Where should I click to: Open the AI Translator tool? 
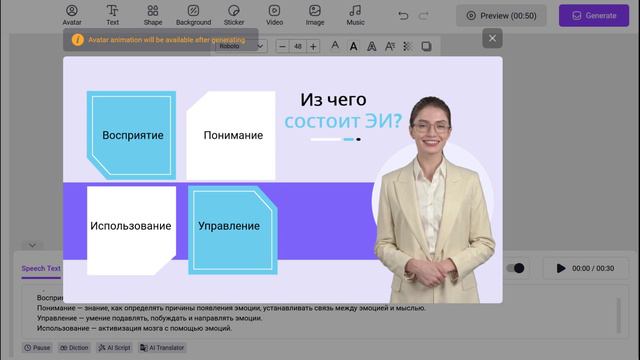pos(162,348)
